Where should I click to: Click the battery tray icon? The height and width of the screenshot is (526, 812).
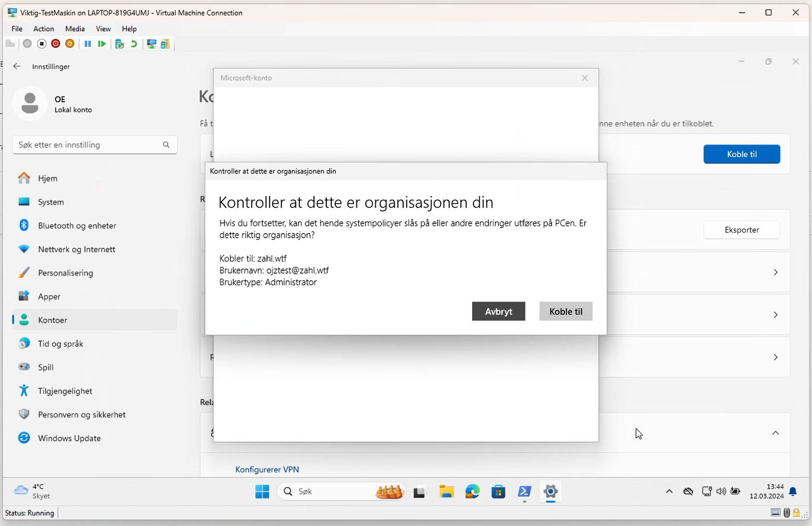point(736,492)
